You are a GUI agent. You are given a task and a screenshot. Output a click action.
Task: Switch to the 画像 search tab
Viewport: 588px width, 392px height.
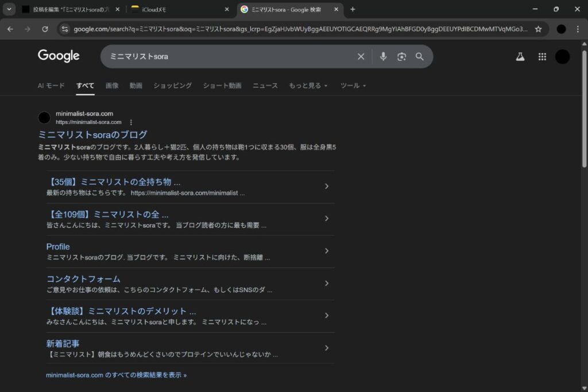(x=112, y=86)
